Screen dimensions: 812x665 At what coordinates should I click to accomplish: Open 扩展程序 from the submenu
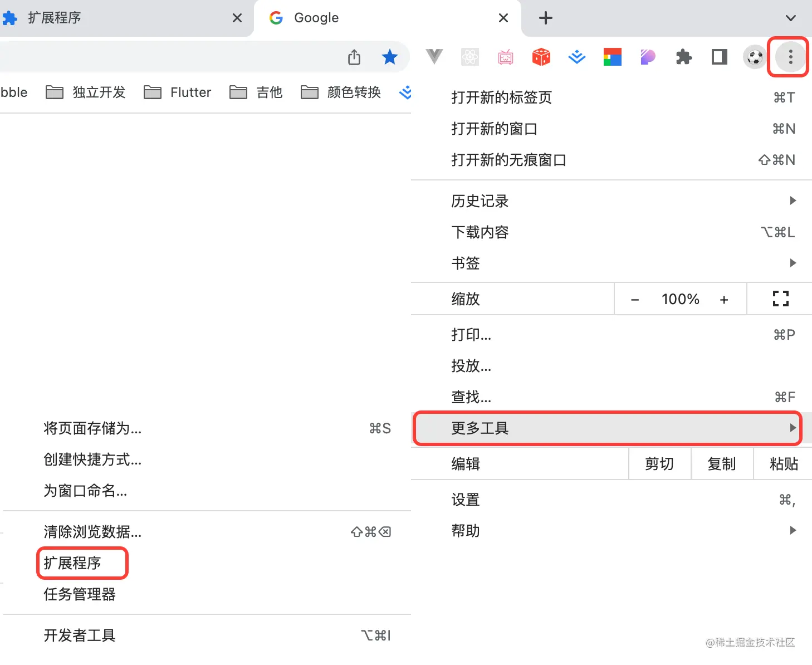207,563
